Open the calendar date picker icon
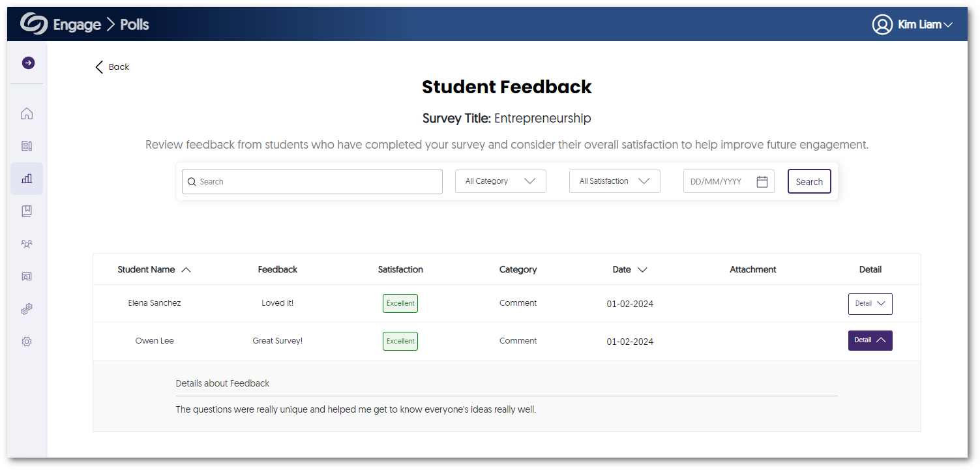This screenshot has height=470, width=980. tap(762, 182)
